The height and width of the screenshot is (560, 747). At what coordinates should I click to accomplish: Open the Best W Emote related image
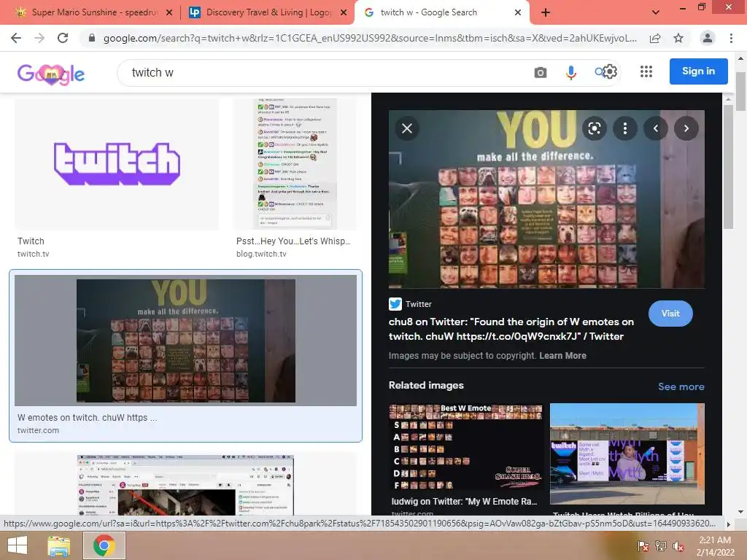point(465,447)
